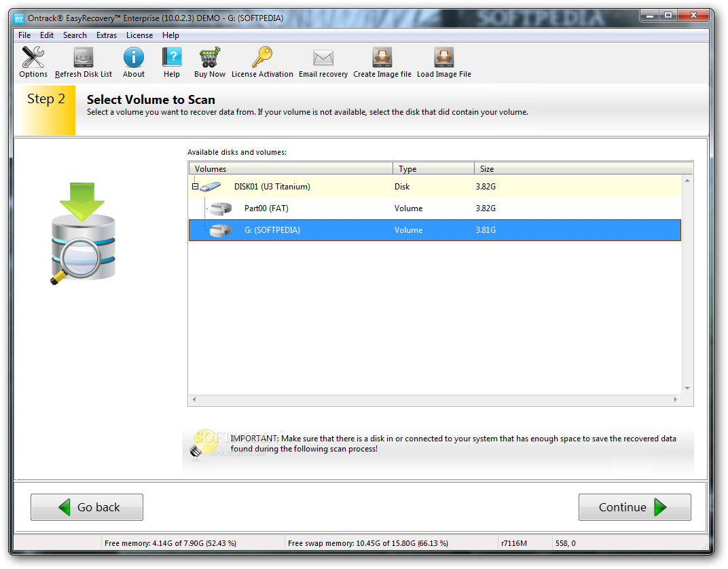Screen dimensions: 728x569
Task: Open License Activation key icon
Action: 262,58
